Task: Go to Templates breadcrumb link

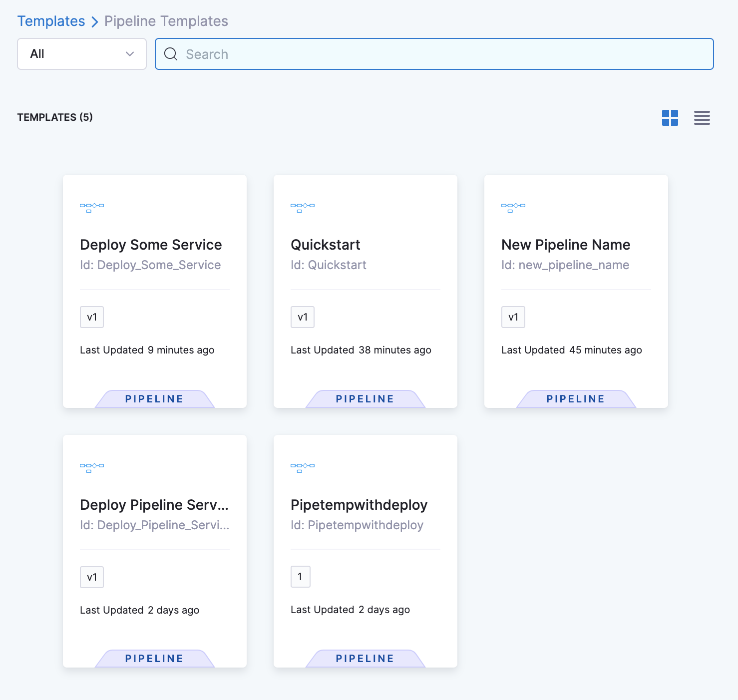Action: click(x=51, y=21)
